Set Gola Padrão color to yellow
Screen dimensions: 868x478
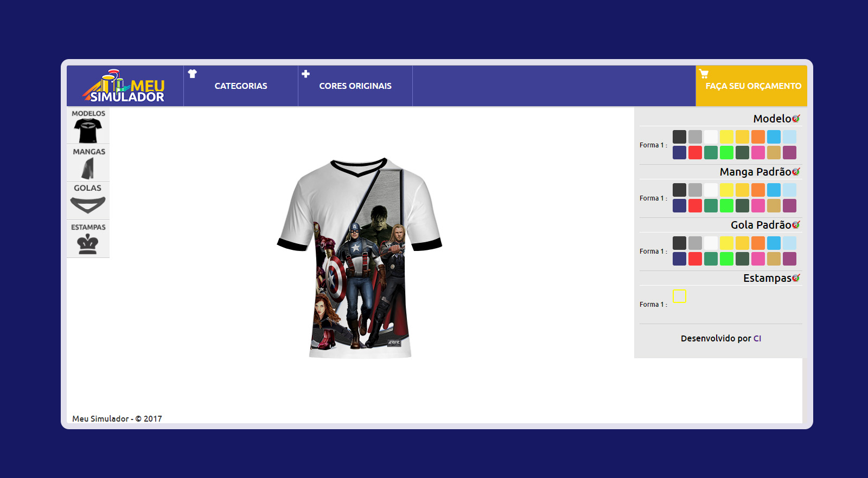coord(726,243)
